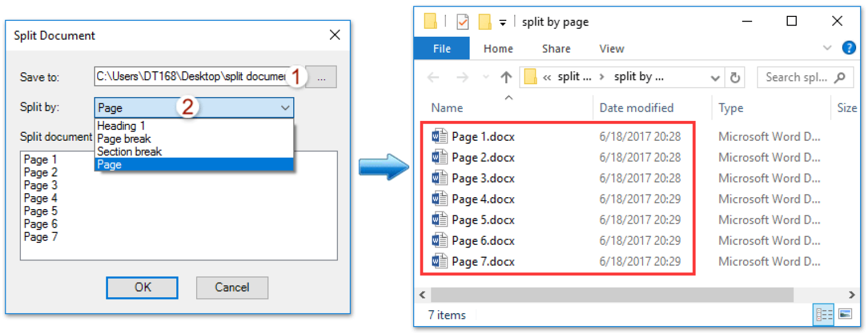
Task: Open Explorer Help via blue question mark
Action: (849, 48)
